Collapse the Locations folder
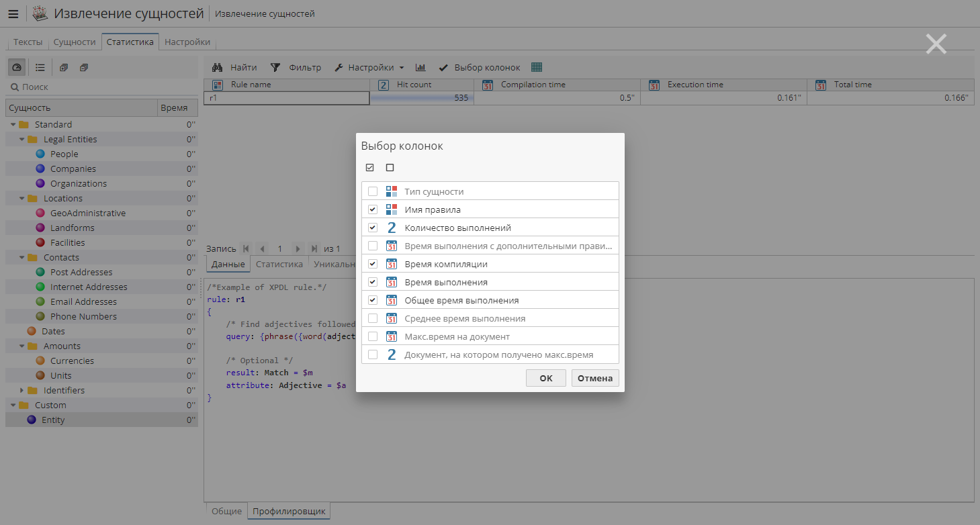Image resolution: width=980 pixels, height=525 pixels. coord(21,198)
